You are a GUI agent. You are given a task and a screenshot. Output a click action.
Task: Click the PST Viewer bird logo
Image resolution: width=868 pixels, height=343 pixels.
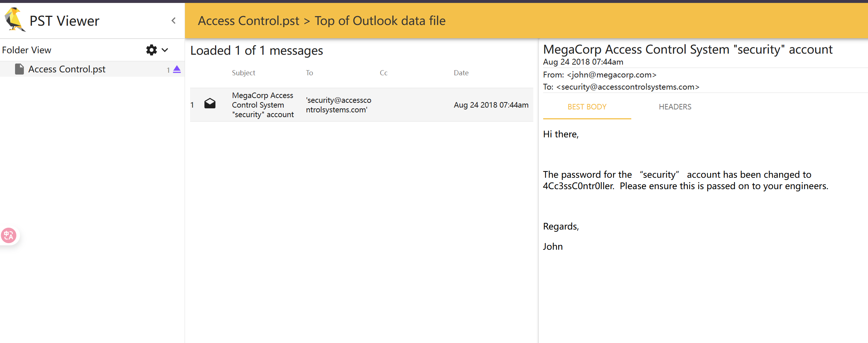15,20
